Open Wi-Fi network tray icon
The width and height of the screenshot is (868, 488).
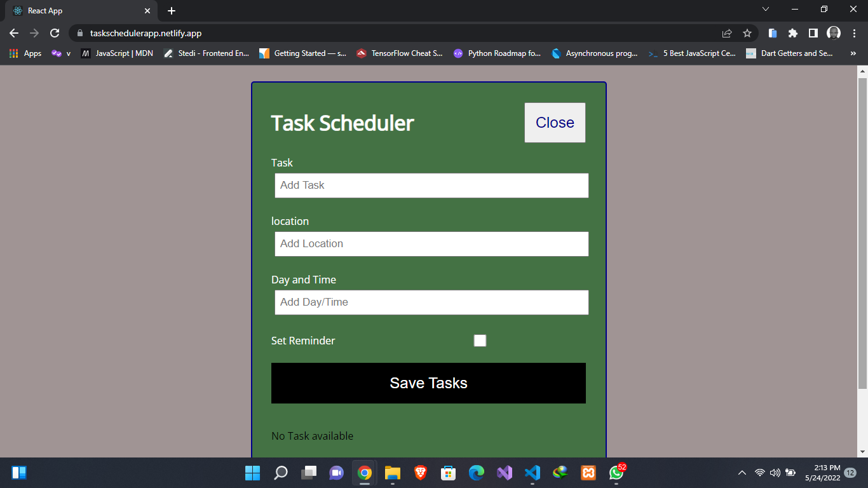click(759, 473)
